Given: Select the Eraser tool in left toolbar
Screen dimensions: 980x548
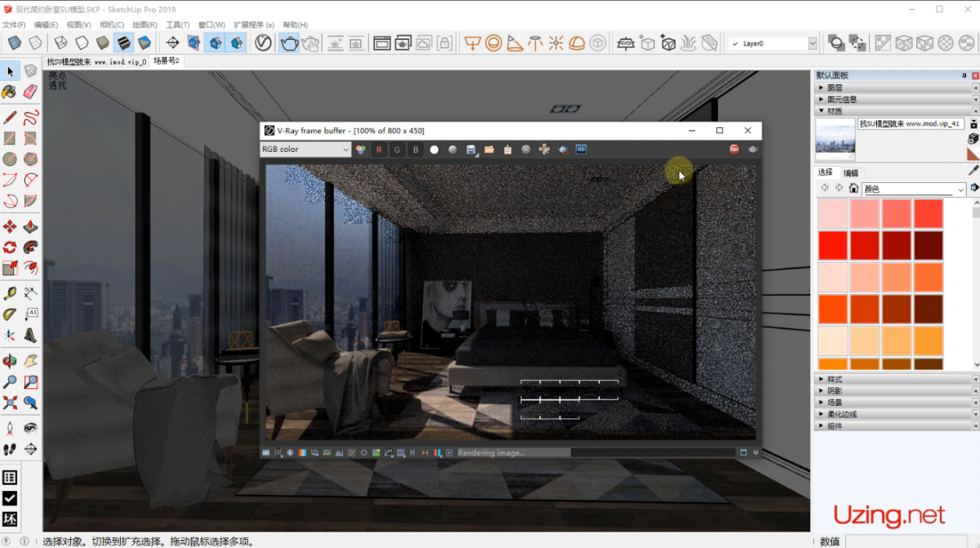Looking at the screenshot, I should tap(30, 91).
